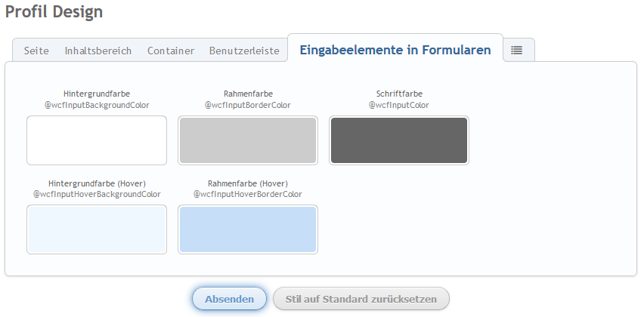This screenshot has height=317, width=644.
Task: Select the blue Rahmenfarbe (Hover) swatch
Action: [248, 229]
